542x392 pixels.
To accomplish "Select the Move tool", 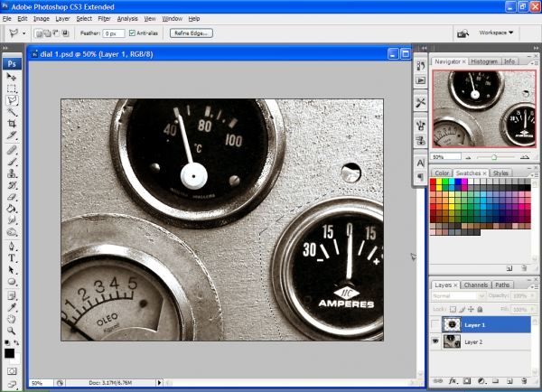I will point(12,77).
